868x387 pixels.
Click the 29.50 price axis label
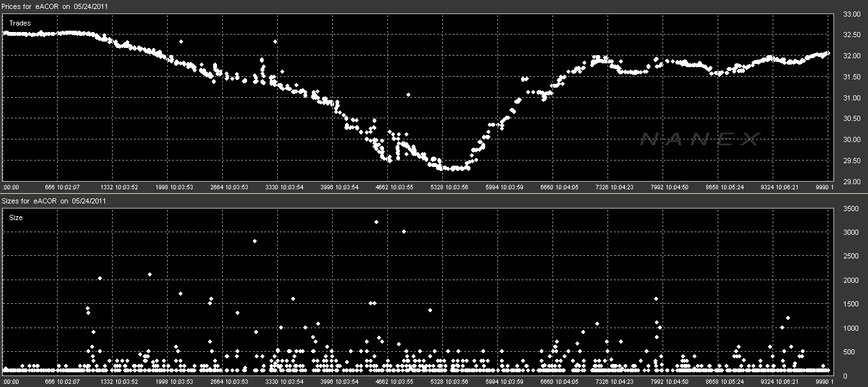[x=851, y=161]
